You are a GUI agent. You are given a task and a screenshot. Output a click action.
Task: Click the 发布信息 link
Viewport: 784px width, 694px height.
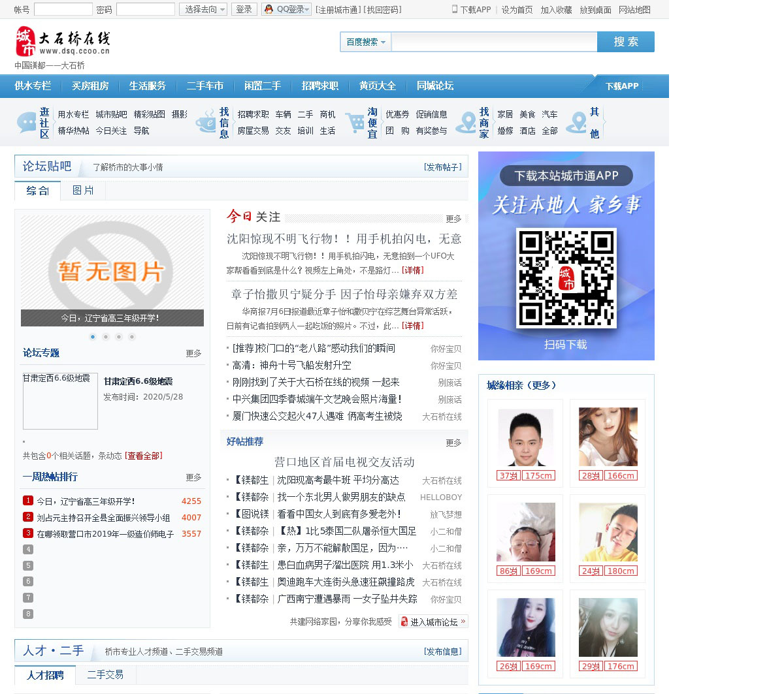443,652
